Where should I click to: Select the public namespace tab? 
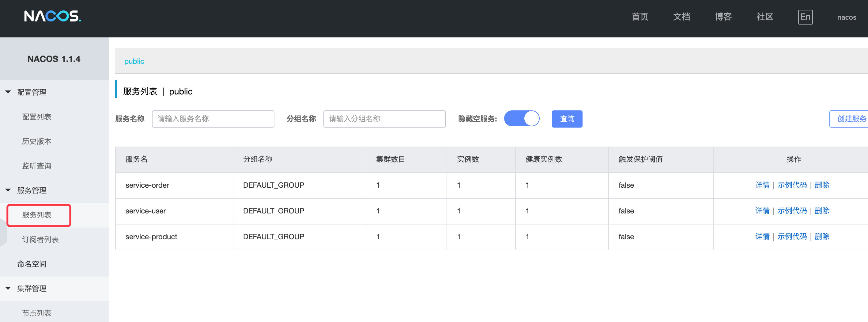pos(134,61)
